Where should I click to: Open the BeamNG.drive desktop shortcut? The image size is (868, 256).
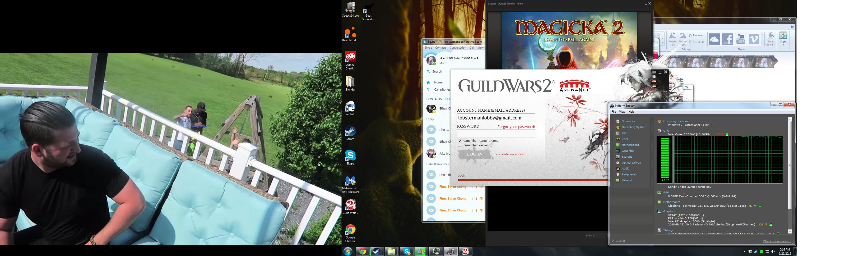350,34
